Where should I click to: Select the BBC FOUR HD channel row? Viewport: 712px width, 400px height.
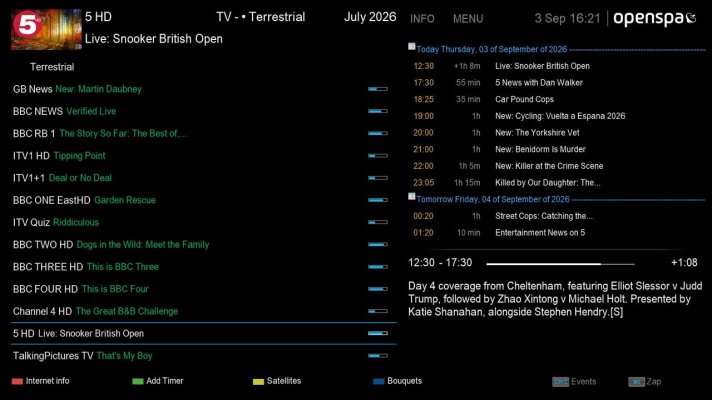coord(203,289)
